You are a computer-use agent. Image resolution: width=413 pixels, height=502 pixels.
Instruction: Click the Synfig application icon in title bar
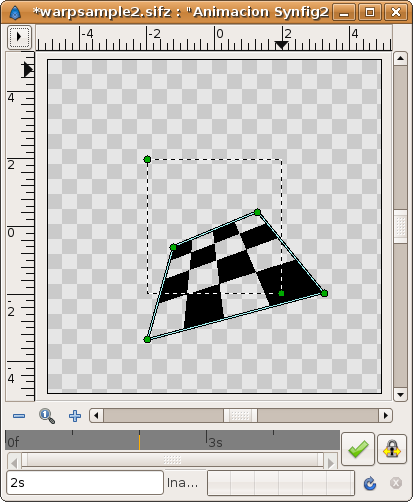15,12
